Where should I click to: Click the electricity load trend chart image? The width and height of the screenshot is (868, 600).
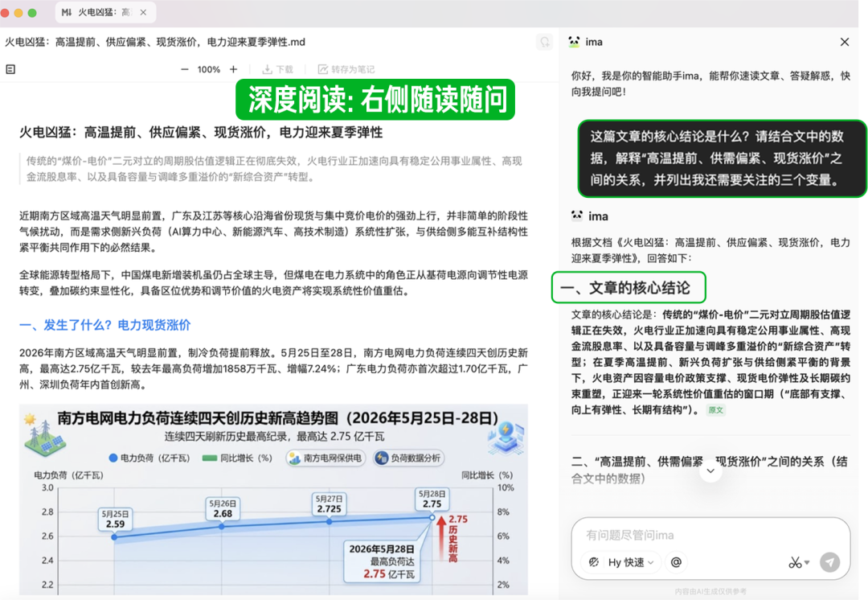[273, 499]
